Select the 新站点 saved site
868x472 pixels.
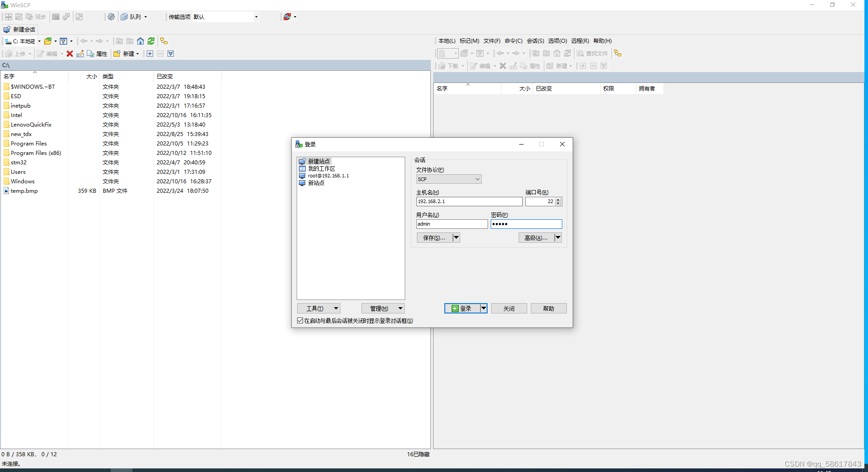pos(316,183)
